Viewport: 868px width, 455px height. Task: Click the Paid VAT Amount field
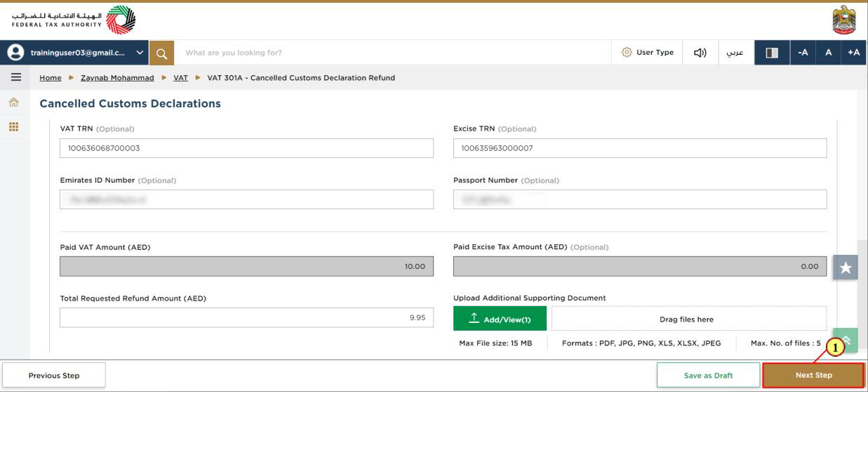pyautogui.click(x=246, y=266)
